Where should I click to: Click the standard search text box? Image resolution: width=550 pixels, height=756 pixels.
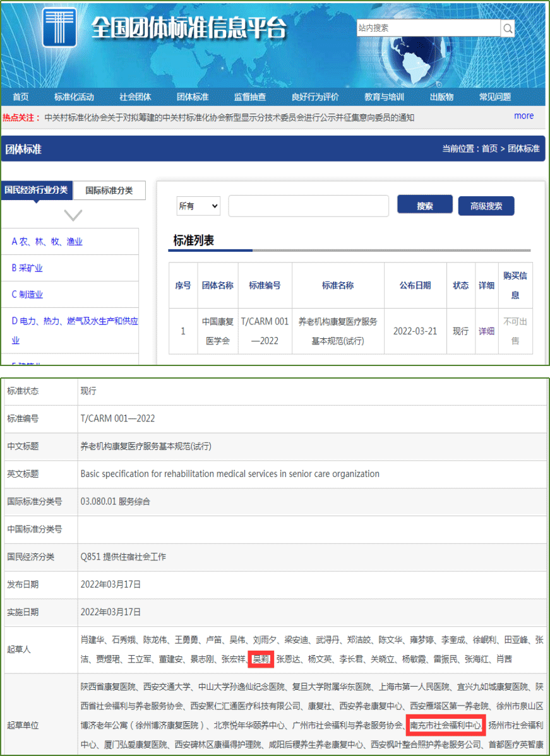point(308,206)
